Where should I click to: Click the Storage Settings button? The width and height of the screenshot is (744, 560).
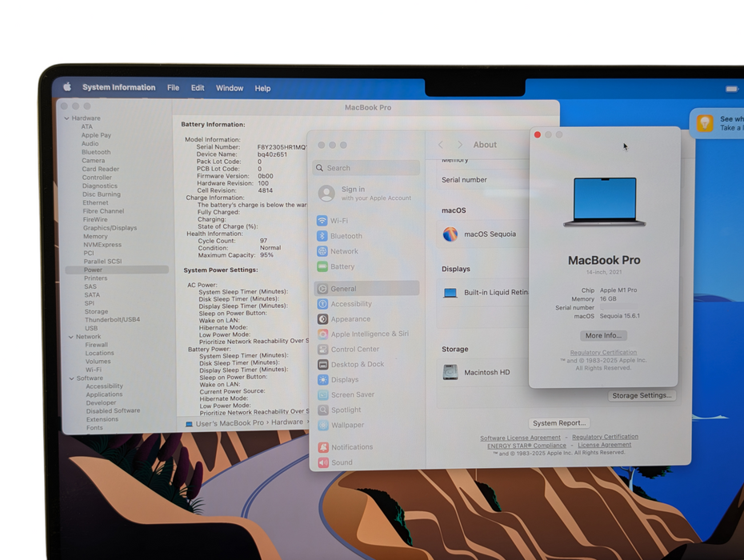tap(642, 395)
